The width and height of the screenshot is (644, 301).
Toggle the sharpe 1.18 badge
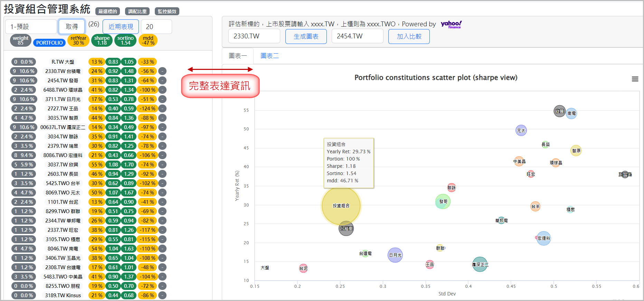click(x=102, y=40)
